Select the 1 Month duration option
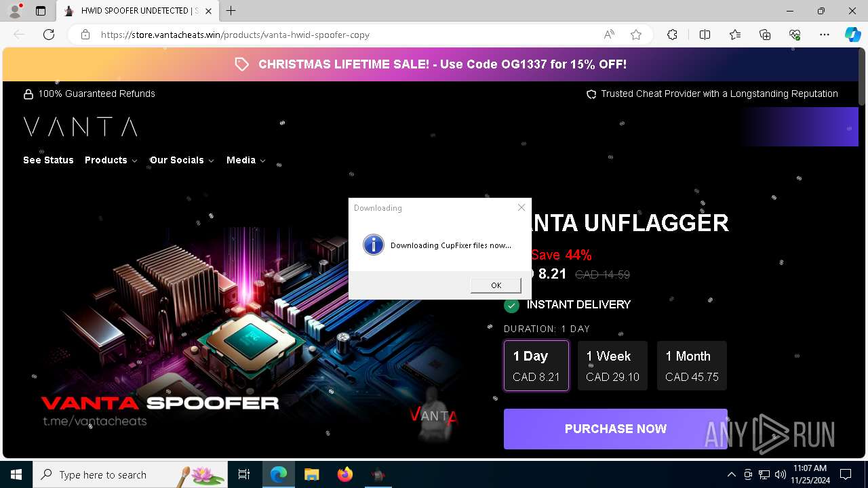 coord(692,366)
